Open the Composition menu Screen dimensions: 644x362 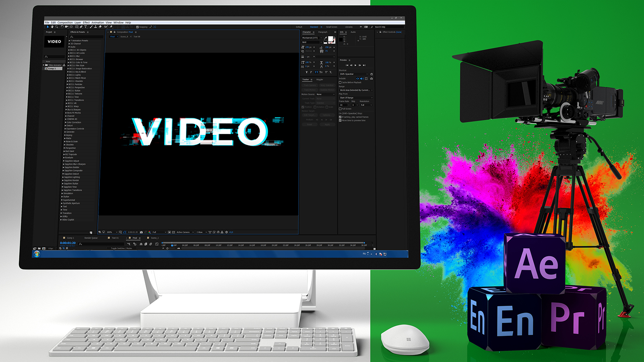65,23
